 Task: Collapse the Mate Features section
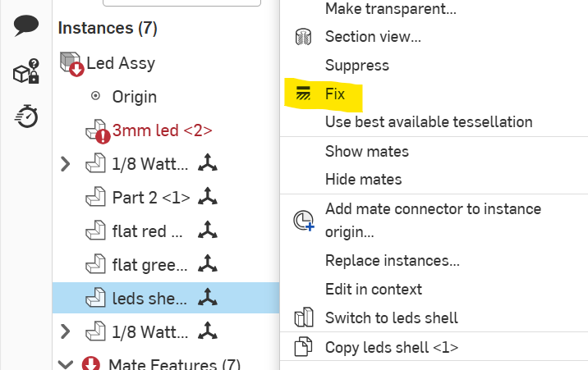click(x=66, y=364)
